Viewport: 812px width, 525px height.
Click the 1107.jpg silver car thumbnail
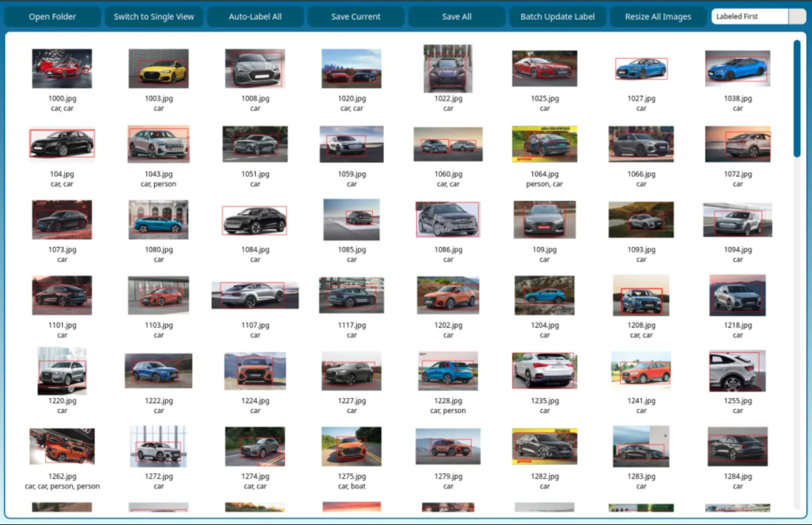coord(255,295)
